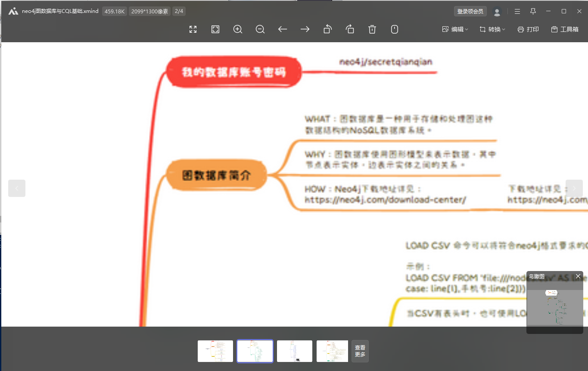Fit image to window size
The width and height of the screenshot is (588, 371).
pos(215,29)
